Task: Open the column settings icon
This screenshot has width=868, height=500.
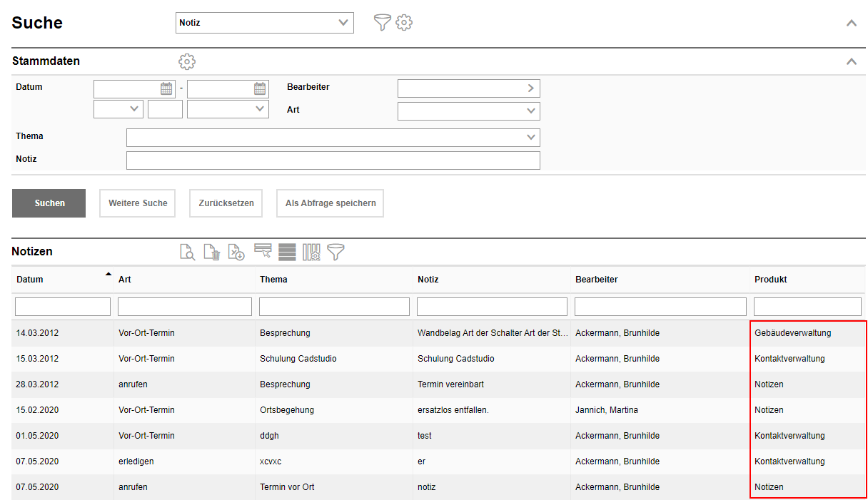Action: coord(311,252)
